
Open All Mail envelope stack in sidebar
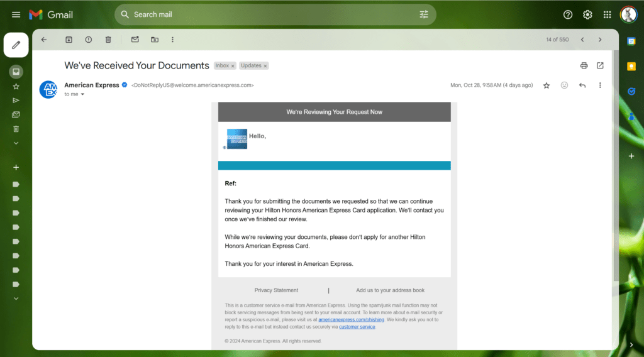[16, 115]
